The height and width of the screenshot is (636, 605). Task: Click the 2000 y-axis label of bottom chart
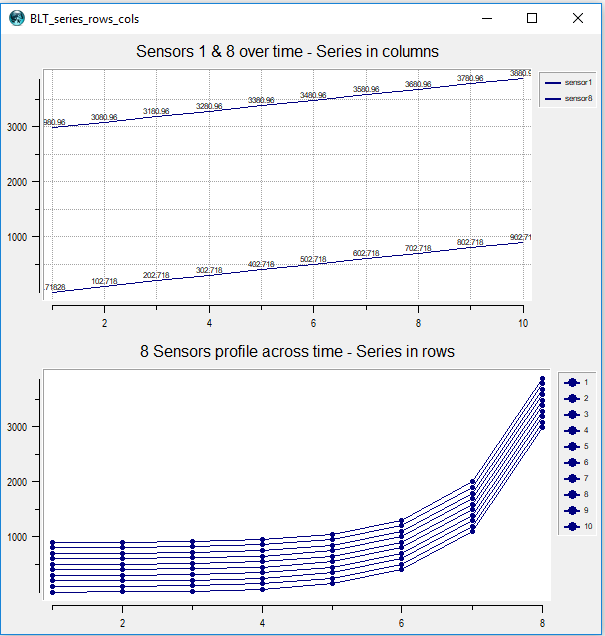(17, 482)
